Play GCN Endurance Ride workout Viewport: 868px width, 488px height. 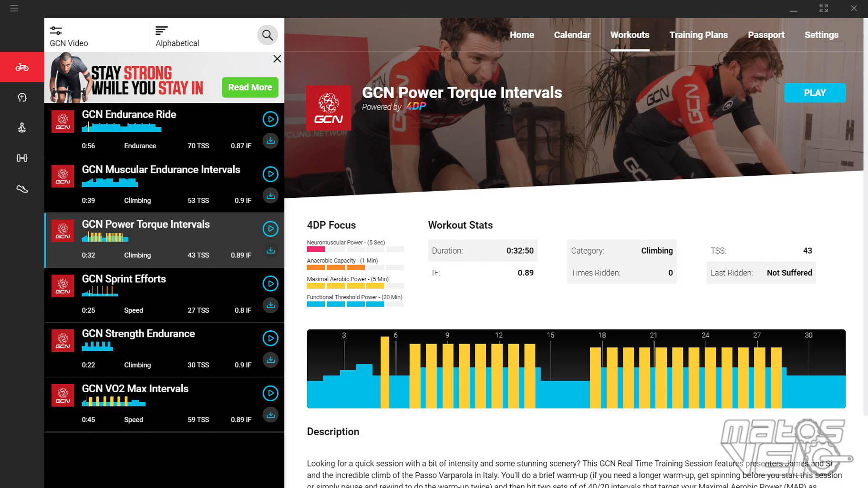270,119
